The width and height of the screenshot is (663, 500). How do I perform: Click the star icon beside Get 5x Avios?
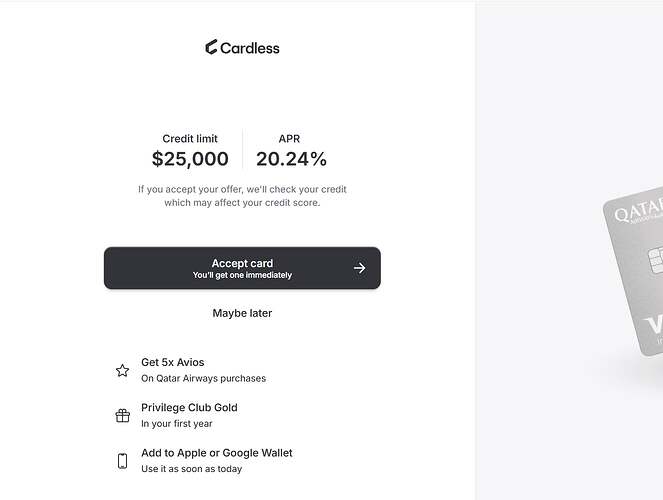(123, 370)
